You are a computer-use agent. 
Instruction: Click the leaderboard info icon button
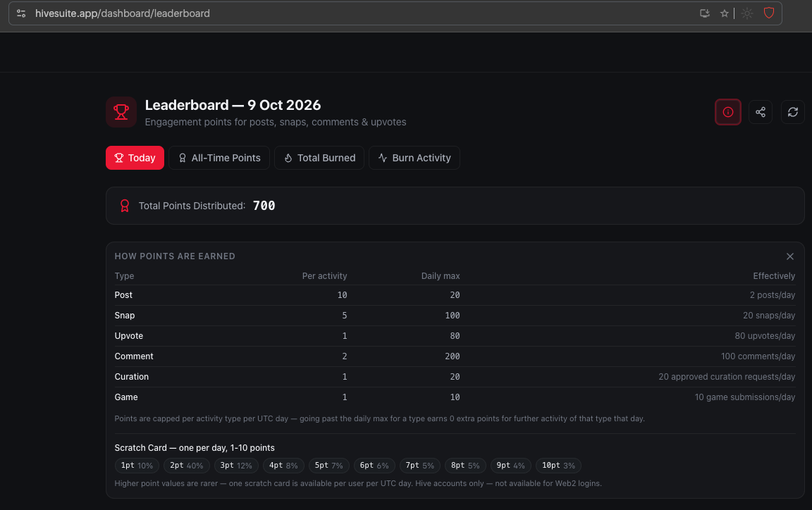(727, 112)
